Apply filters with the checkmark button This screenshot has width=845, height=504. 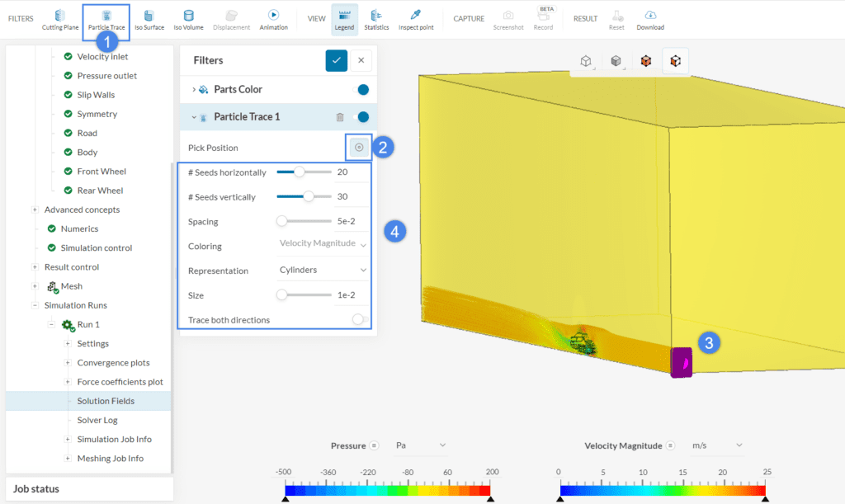coord(336,60)
